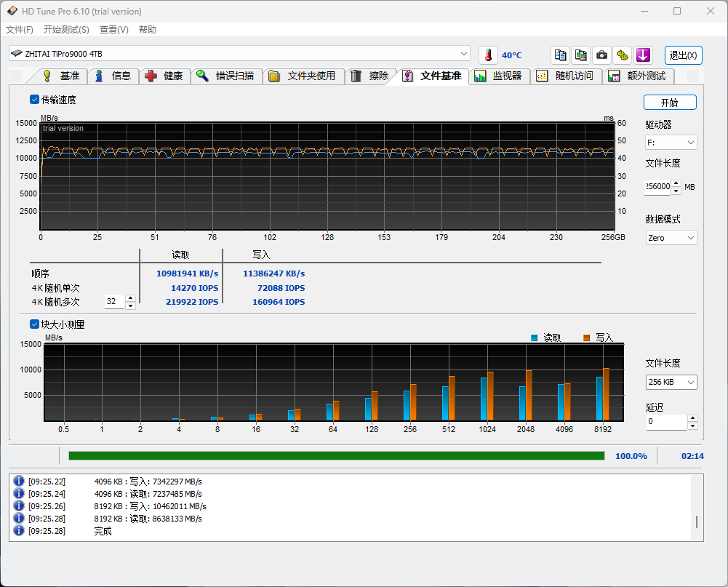Open options via the gears icon
This screenshot has width=728, height=587.
pos(623,55)
